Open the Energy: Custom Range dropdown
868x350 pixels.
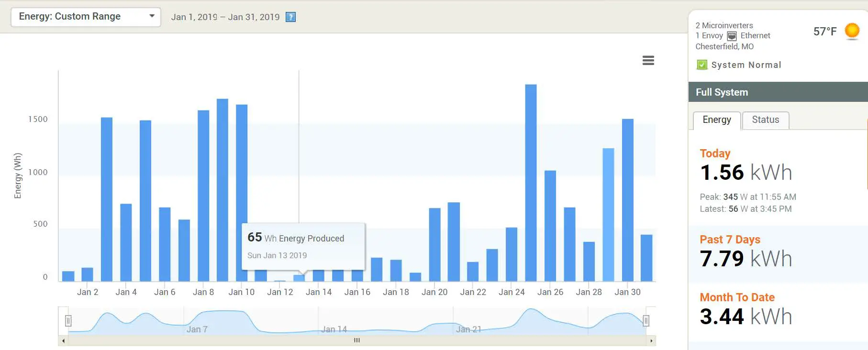(x=86, y=17)
